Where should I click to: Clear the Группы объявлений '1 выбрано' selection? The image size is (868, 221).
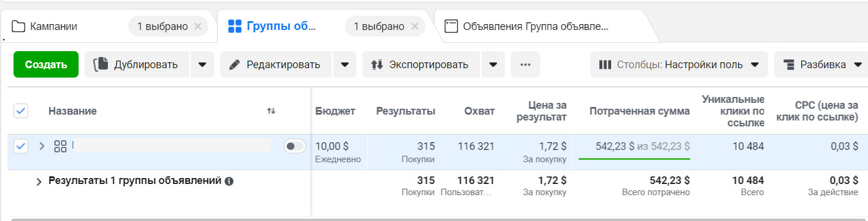point(415,26)
